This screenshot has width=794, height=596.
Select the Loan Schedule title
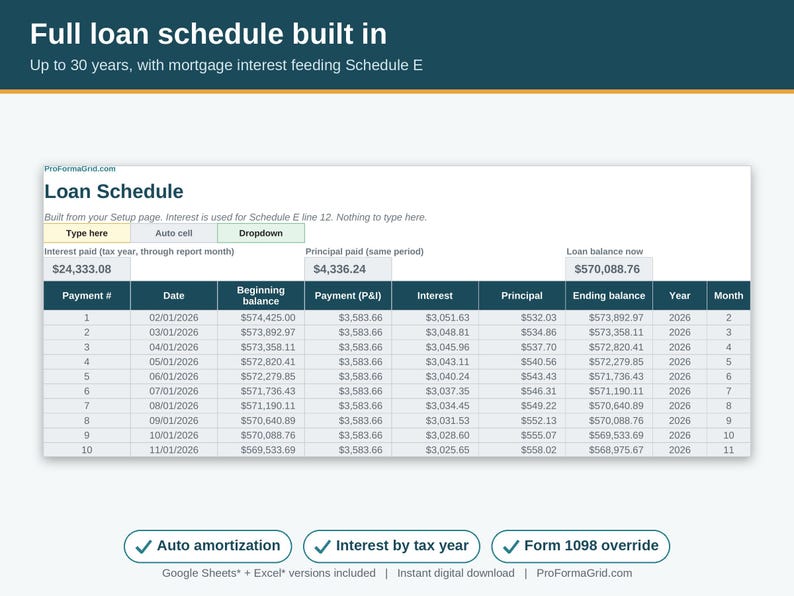pyautogui.click(x=114, y=192)
